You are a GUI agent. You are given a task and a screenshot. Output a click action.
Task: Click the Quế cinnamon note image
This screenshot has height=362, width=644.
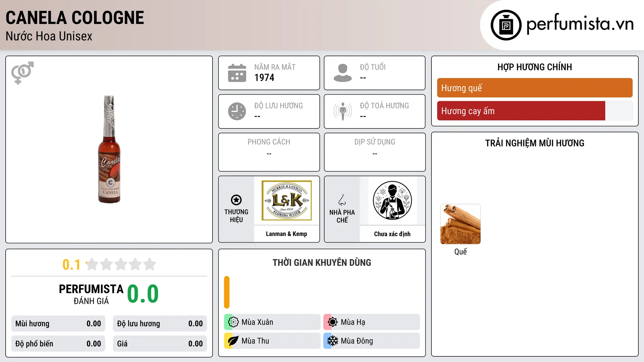click(460, 224)
